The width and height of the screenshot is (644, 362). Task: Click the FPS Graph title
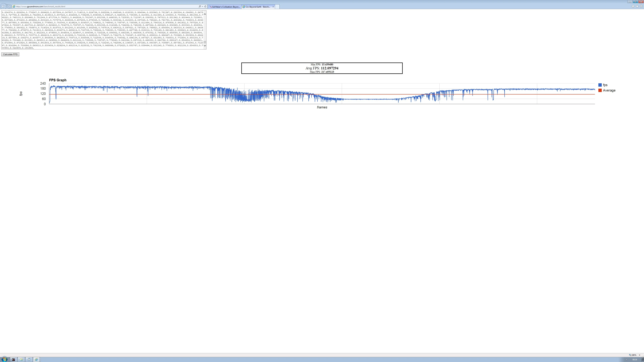[x=58, y=80]
